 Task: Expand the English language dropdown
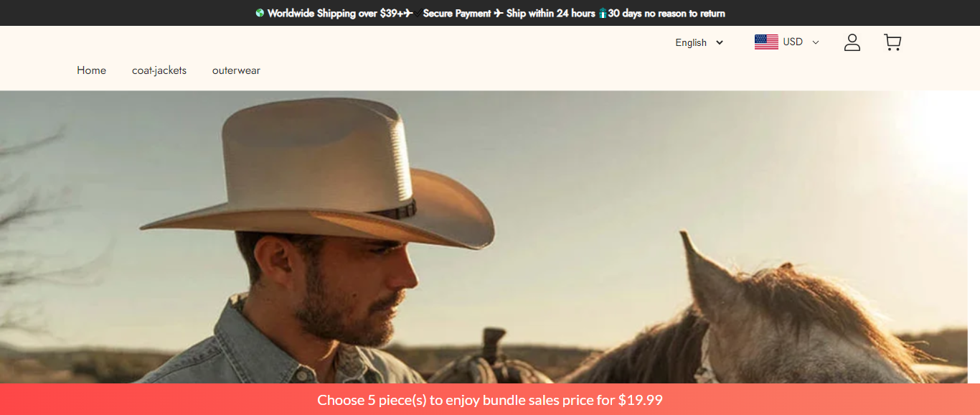(x=699, y=42)
